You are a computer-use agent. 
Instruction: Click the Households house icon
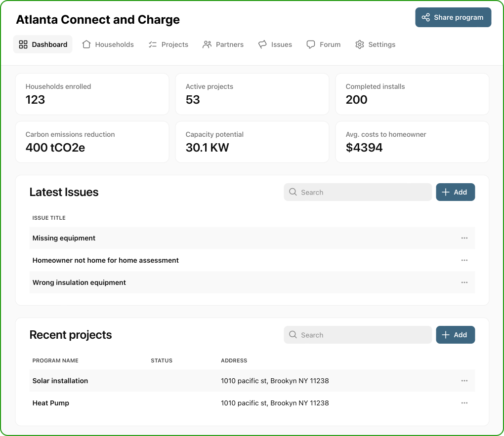point(86,44)
